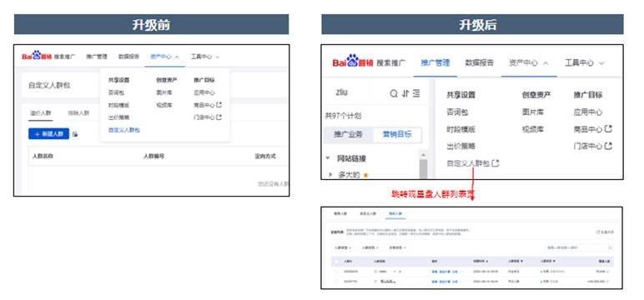
Task: Collapse the 网站链接 tree node
Action: pyautogui.click(x=328, y=158)
